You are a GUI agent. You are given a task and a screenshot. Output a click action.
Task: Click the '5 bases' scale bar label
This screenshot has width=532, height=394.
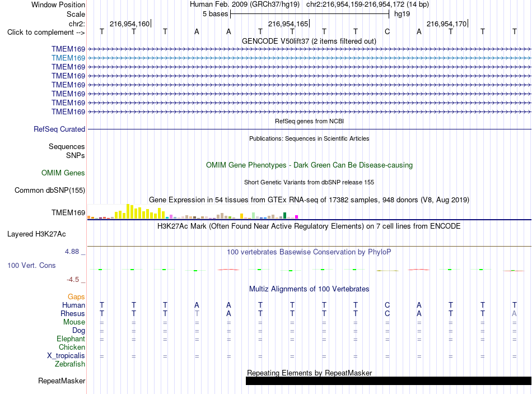(x=216, y=14)
